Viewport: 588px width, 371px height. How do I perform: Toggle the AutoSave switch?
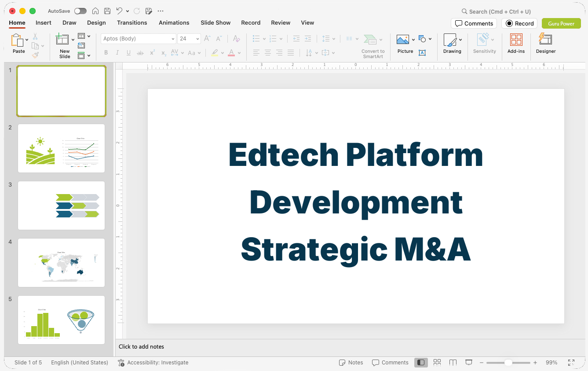pos(80,11)
